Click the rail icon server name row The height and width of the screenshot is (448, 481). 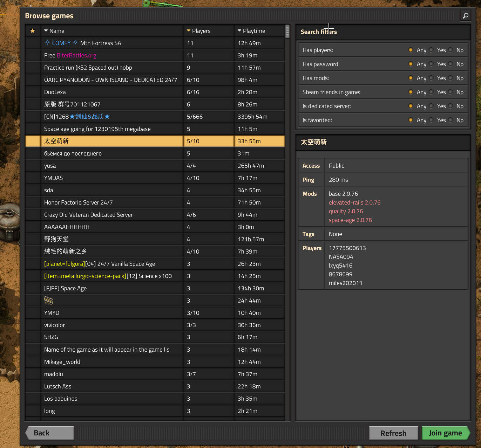click(x=48, y=300)
